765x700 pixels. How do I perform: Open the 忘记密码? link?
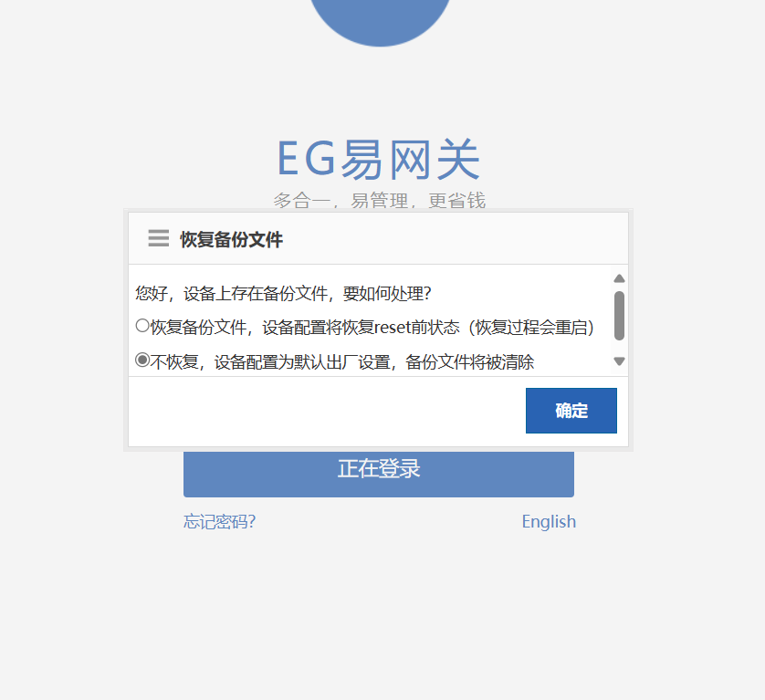click(219, 521)
